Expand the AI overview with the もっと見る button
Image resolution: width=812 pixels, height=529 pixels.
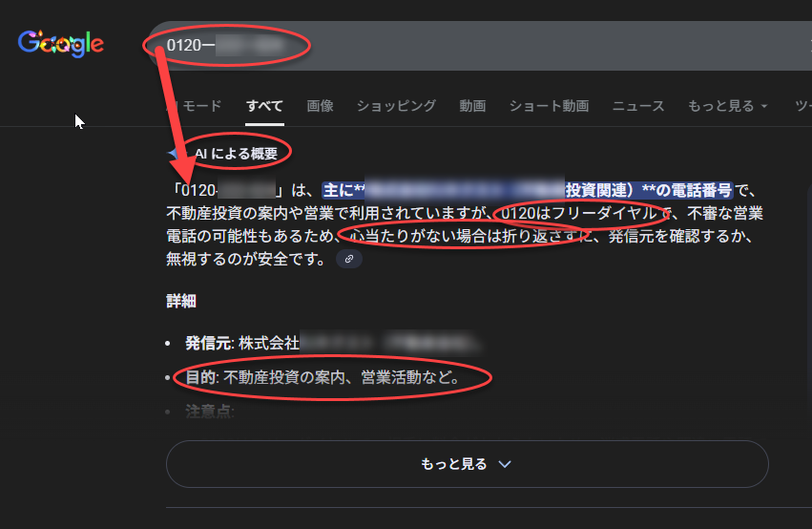(467, 464)
